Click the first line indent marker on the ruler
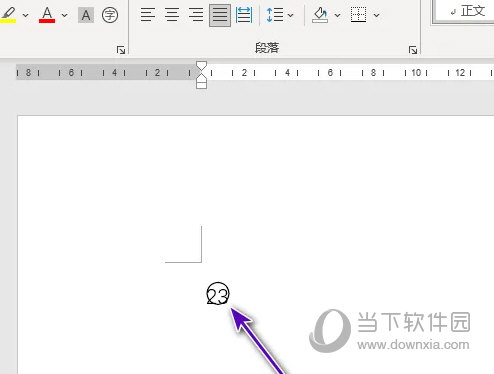 pos(201,66)
